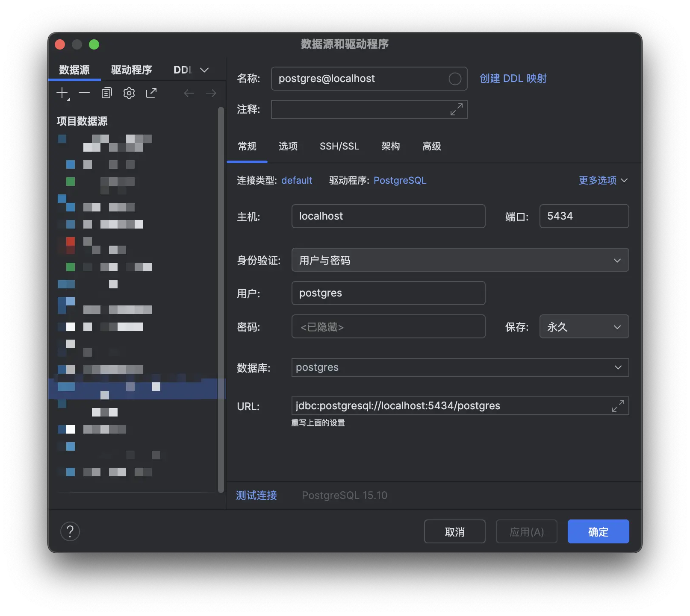Screen dimensions: 690x616
Task: Expand the More Options menu
Action: click(x=603, y=180)
